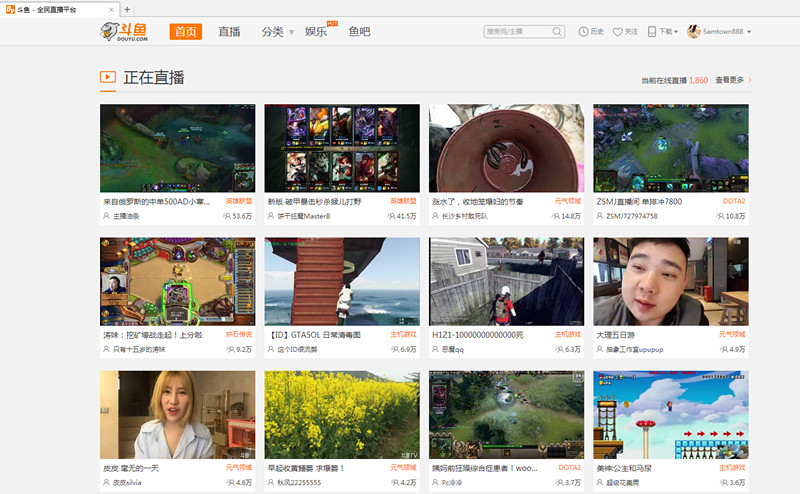Click streamer name 饼干狂魔MasterB
Screen dimensions: 800x494
click(x=304, y=216)
